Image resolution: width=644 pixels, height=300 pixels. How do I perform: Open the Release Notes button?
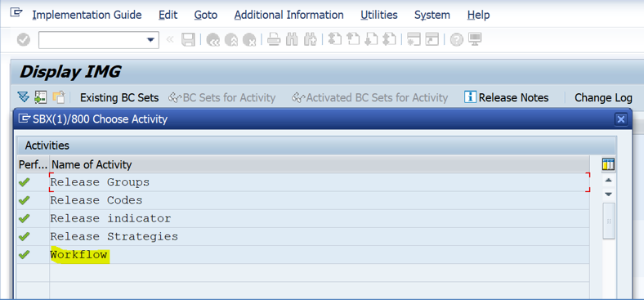(x=507, y=98)
